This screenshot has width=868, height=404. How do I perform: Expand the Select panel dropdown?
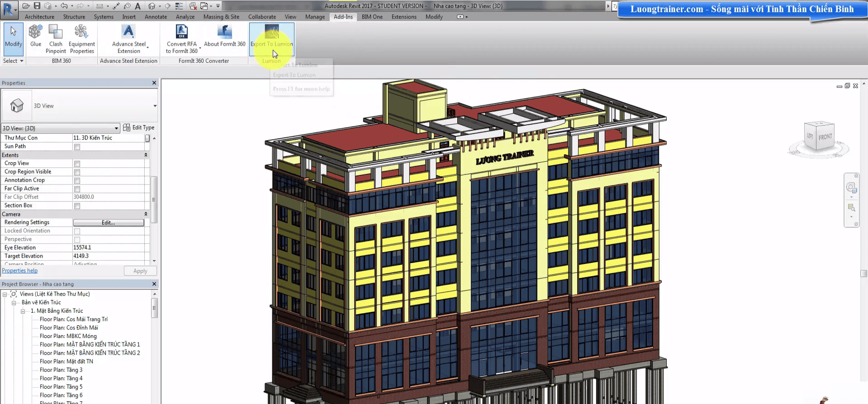click(x=13, y=61)
